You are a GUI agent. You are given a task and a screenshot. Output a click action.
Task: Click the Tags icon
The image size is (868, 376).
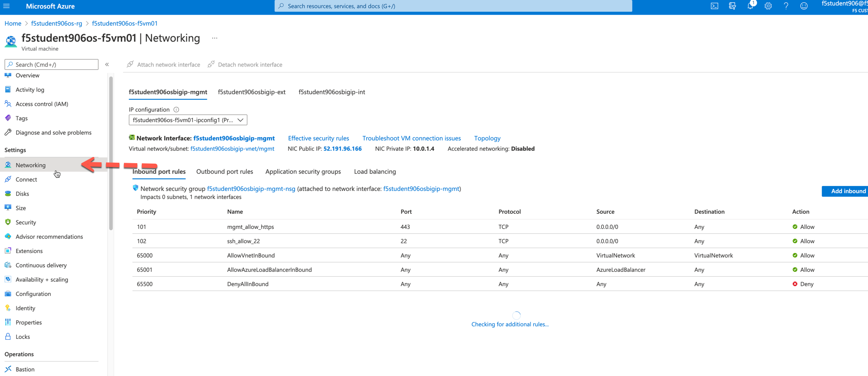(x=8, y=118)
